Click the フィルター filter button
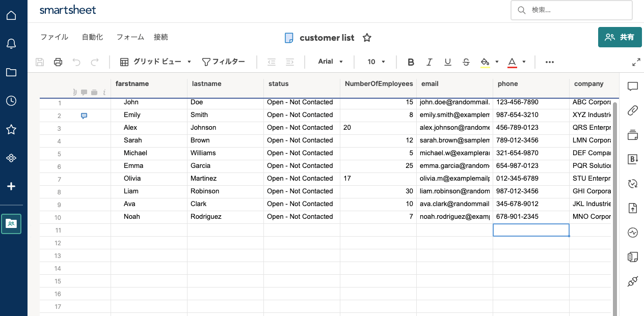 (x=224, y=62)
